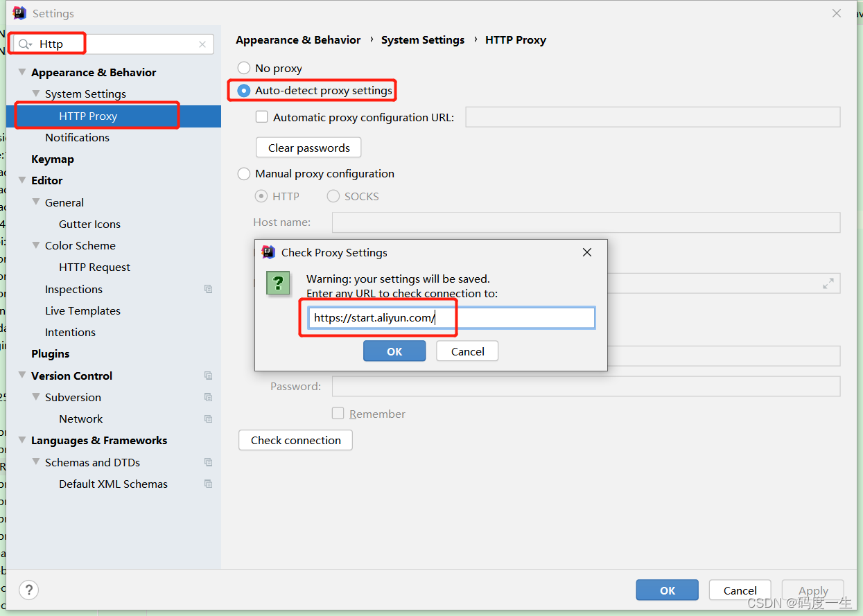This screenshot has height=616, width=863.
Task: Click the Automatic proxy configuration URL field
Action: (653, 117)
